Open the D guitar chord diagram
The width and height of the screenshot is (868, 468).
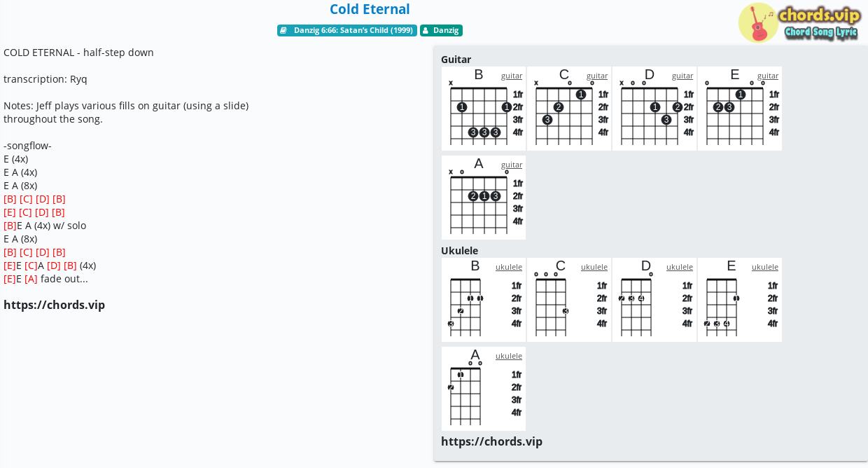pyautogui.click(x=654, y=109)
